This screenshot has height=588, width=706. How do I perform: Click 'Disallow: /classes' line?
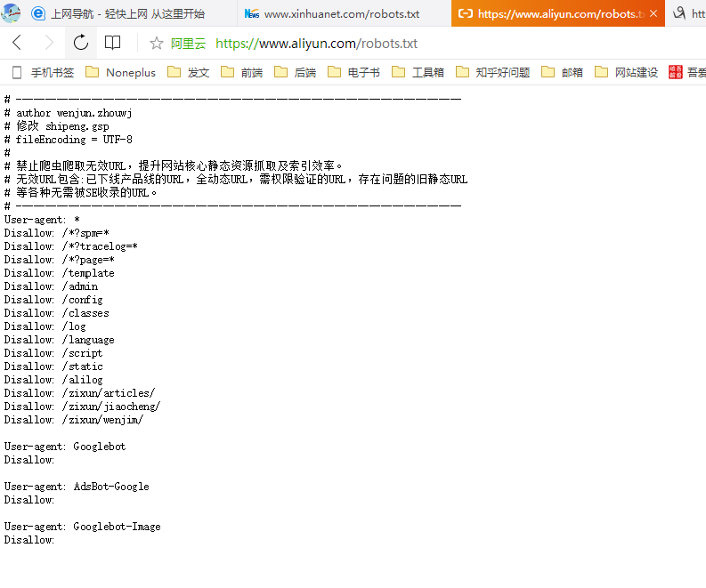57,313
